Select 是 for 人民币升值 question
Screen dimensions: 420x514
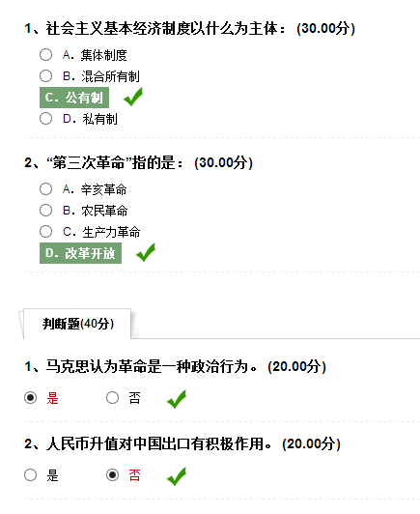tap(31, 474)
